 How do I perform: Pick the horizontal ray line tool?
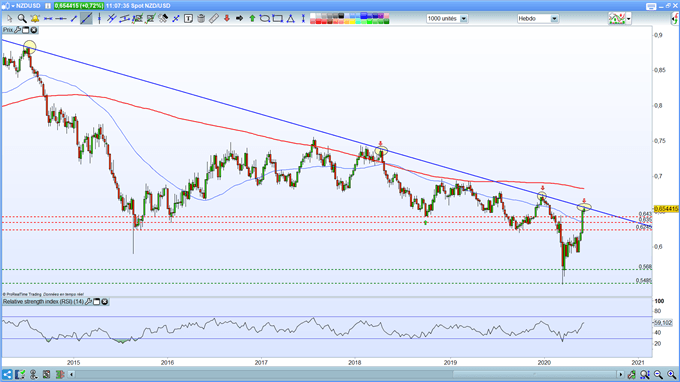pos(61,19)
